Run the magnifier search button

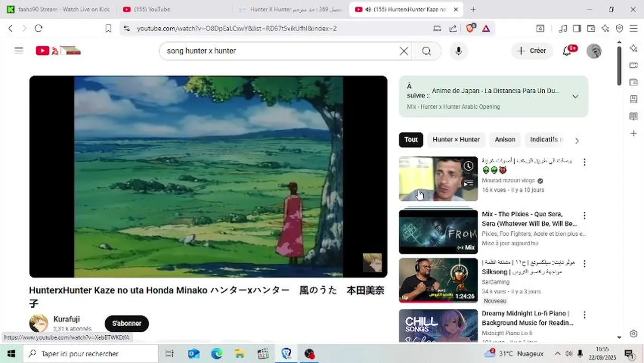coord(427,51)
